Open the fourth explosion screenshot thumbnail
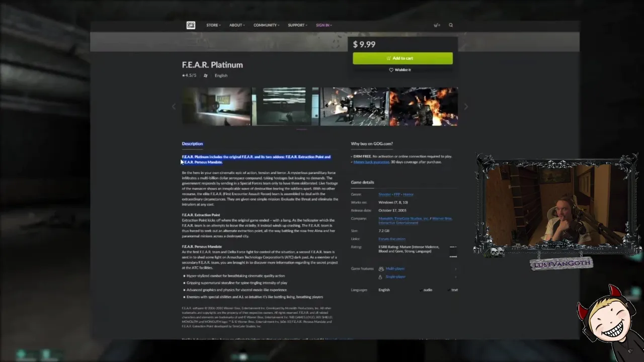The height and width of the screenshot is (362, 644). pos(424,107)
